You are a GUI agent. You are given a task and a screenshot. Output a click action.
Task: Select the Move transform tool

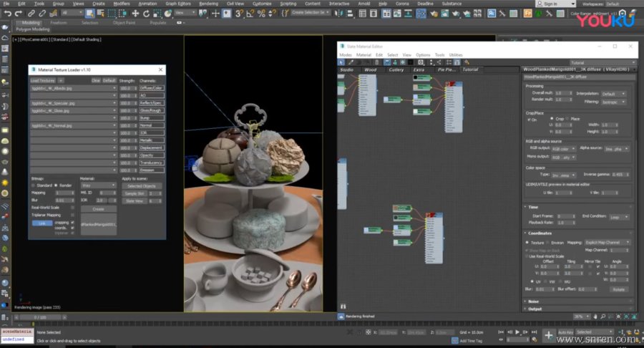[135, 13]
